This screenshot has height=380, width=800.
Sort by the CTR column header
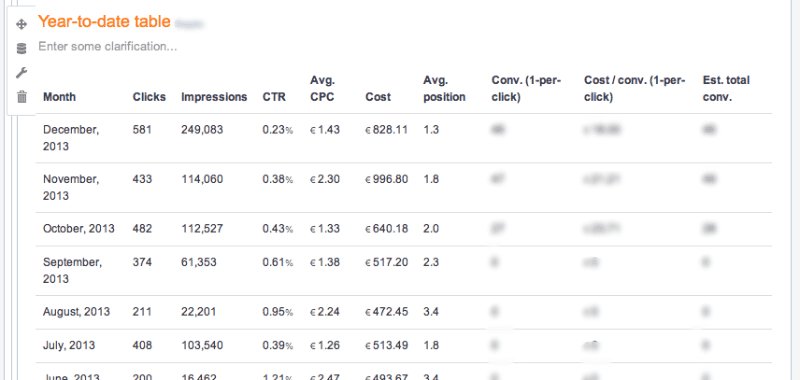point(274,97)
